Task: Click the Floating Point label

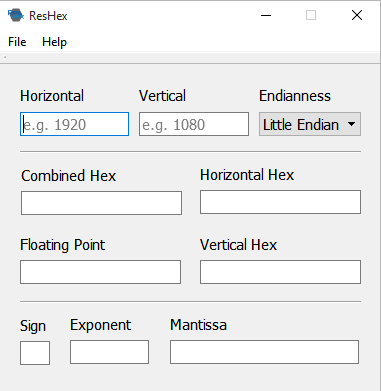Action: (x=62, y=245)
